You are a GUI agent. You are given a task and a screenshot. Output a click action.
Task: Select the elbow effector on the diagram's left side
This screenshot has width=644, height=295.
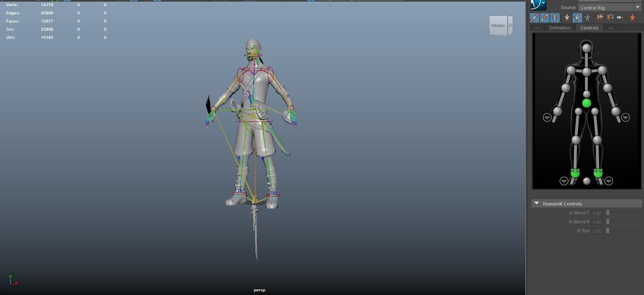(566, 88)
